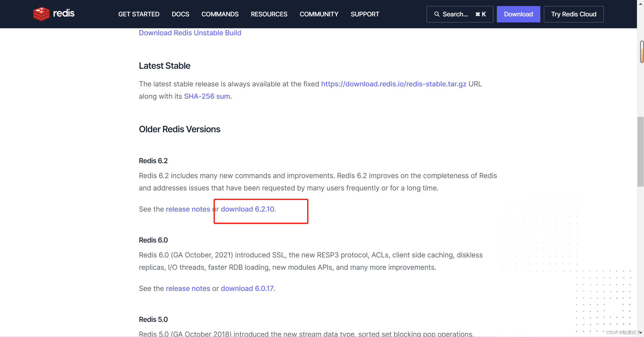Open the COMMUNITY menu
The width and height of the screenshot is (644, 337).
pos(319,14)
